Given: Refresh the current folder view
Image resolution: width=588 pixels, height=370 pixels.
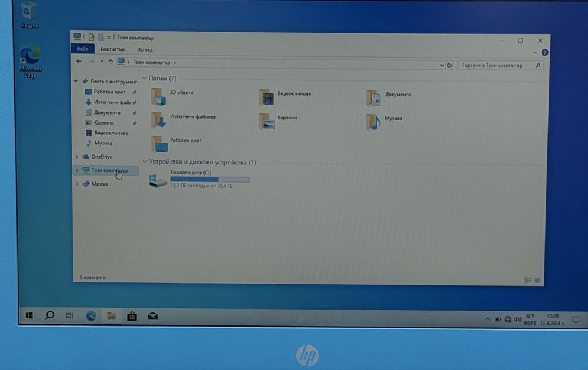Looking at the screenshot, I should [x=449, y=65].
